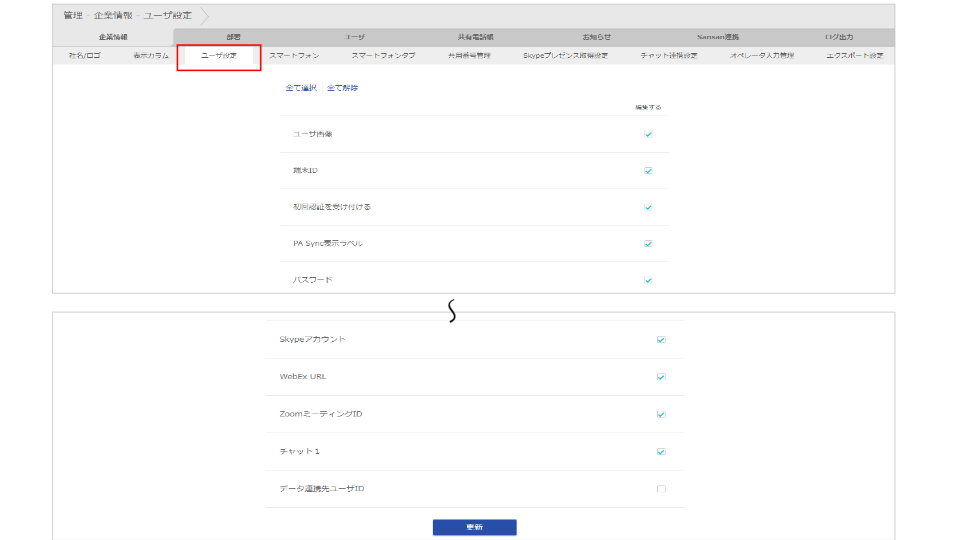Uncheck the 端末ID checkbox
The image size is (960, 540).
click(x=648, y=170)
